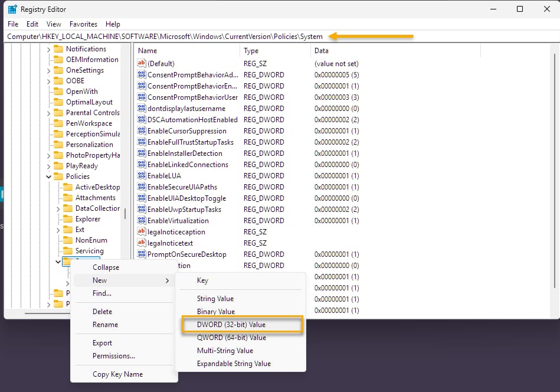Create a new DWORD (32-bit) Value
The height and width of the screenshot is (392, 560).
(x=242, y=325)
